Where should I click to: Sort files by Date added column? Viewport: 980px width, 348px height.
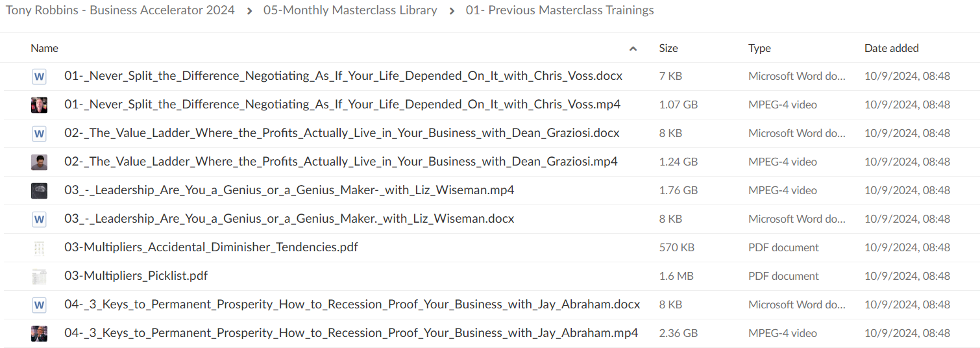892,48
